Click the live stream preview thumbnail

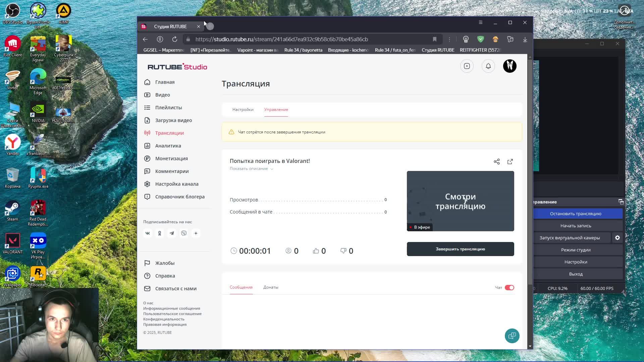(460, 201)
